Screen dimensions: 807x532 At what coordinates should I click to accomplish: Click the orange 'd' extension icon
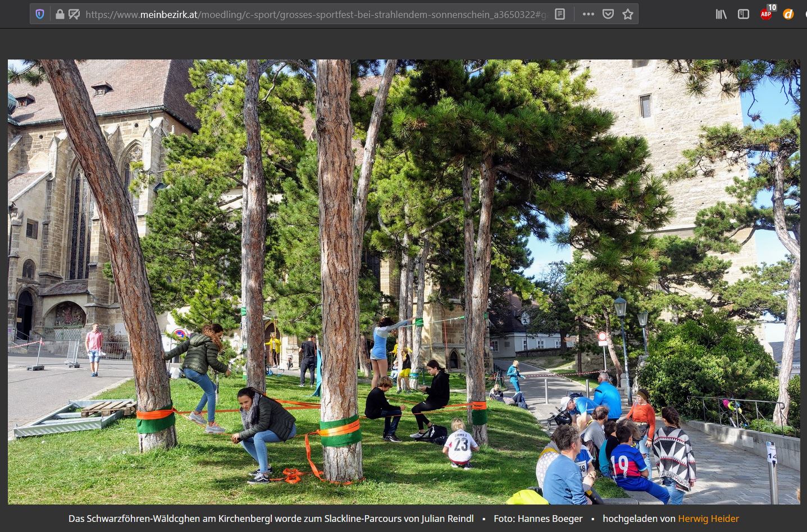pos(788,14)
